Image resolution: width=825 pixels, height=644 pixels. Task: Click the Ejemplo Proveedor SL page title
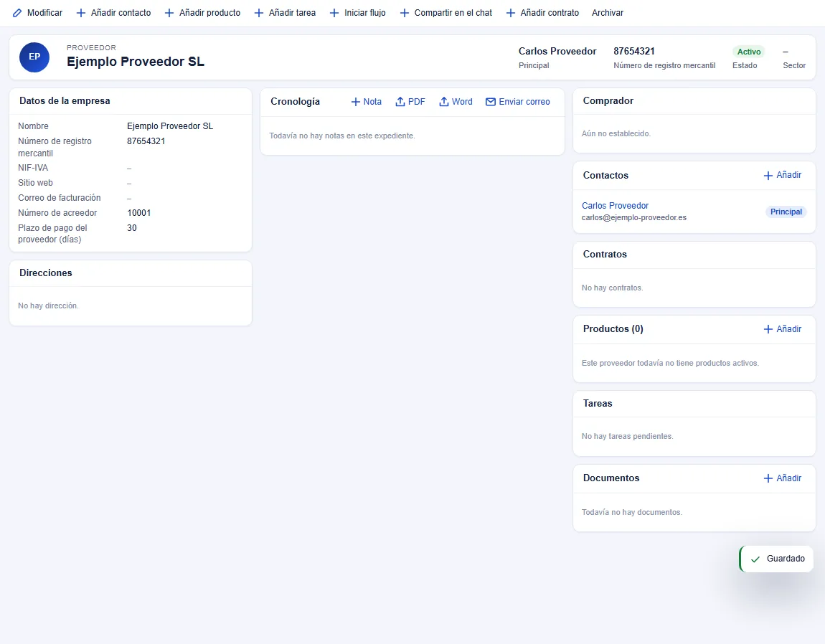pos(135,62)
